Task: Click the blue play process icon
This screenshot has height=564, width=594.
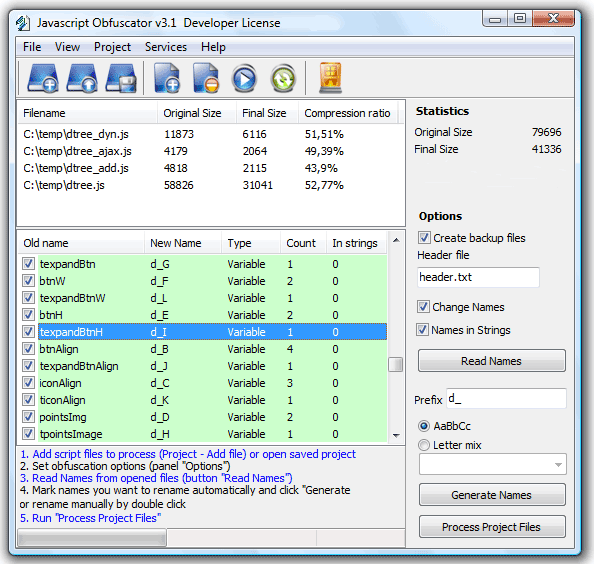Action: 244,79
